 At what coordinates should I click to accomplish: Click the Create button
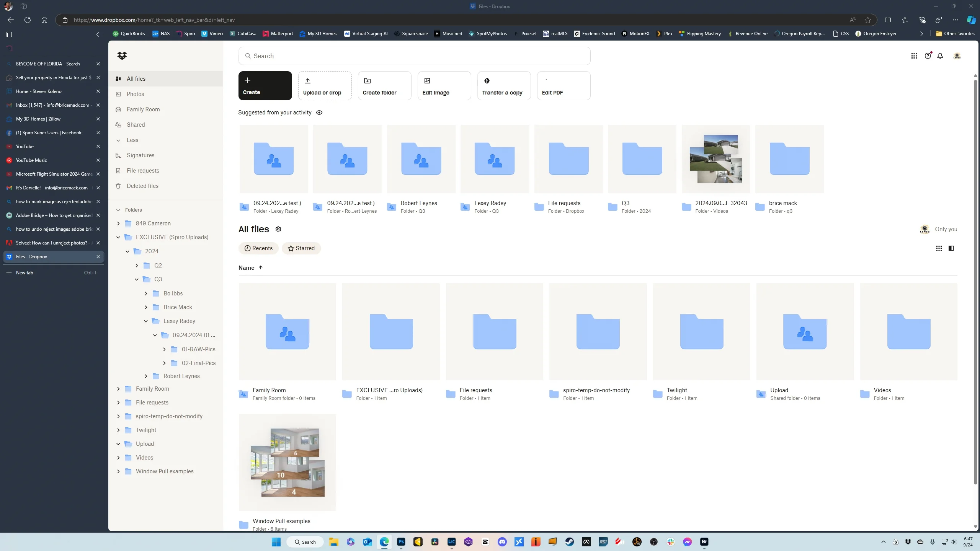point(265,86)
